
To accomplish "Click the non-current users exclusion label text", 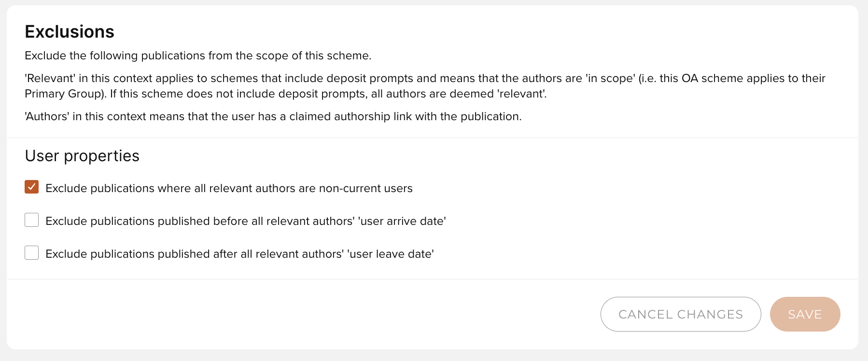I will tap(229, 188).
